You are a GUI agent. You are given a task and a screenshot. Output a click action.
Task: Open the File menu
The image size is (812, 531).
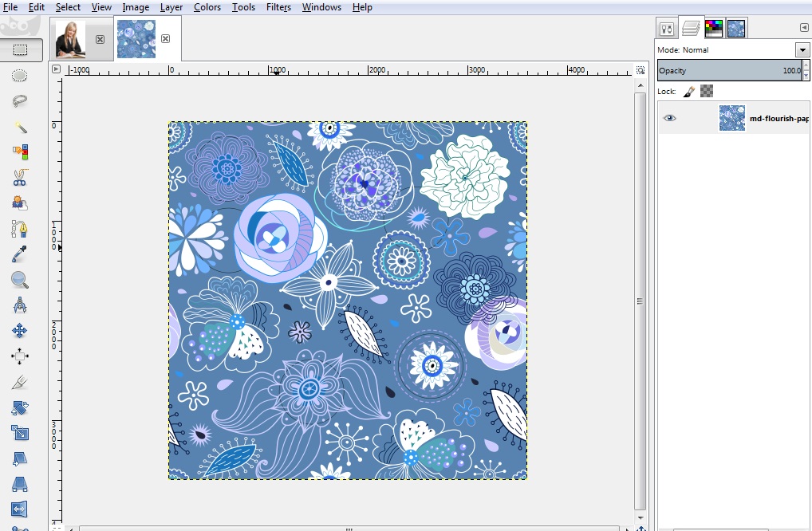pyautogui.click(x=10, y=7)
